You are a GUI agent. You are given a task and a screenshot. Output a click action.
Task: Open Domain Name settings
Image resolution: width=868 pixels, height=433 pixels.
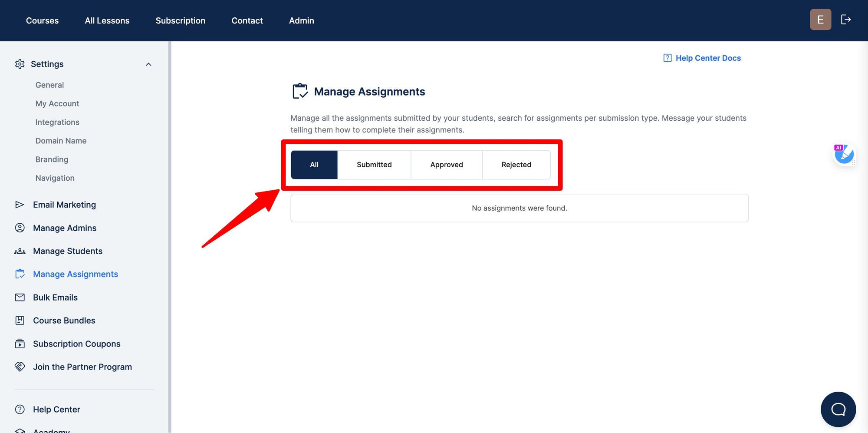(x=61, y=141)
